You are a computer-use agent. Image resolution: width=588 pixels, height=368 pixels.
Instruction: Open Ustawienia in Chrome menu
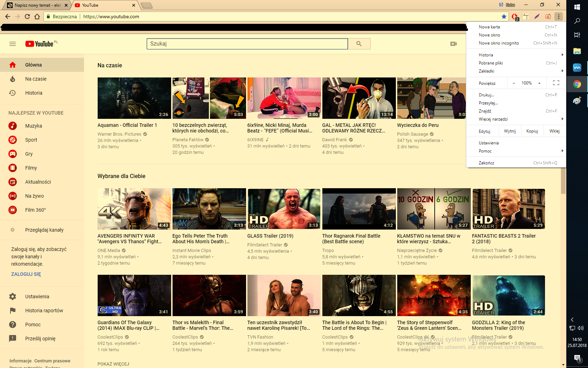tap(516, 143)
